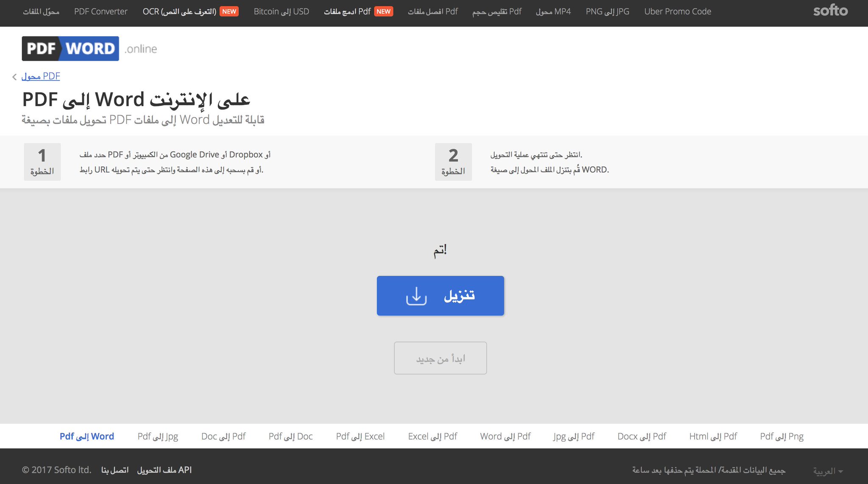Open Uber Promo Code link
The width and height of the screenshot is (868, 484).
pyautogui.click(x=677, y=11)
